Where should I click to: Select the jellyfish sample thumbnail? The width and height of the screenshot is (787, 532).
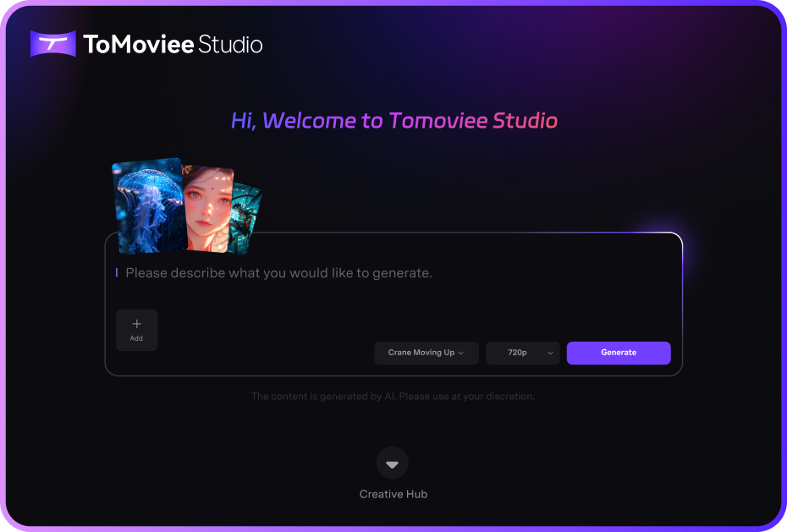point(148,207)
